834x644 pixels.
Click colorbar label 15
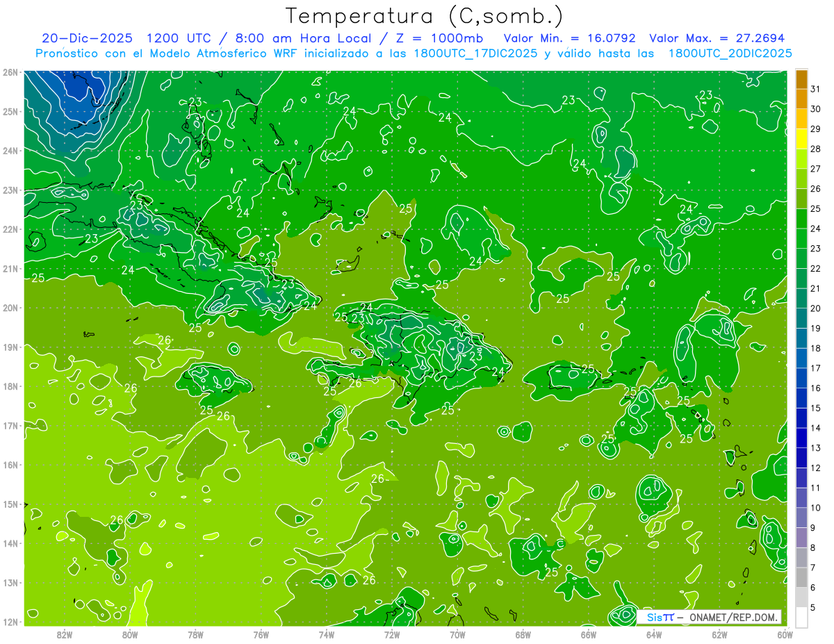tap(816, 408)
